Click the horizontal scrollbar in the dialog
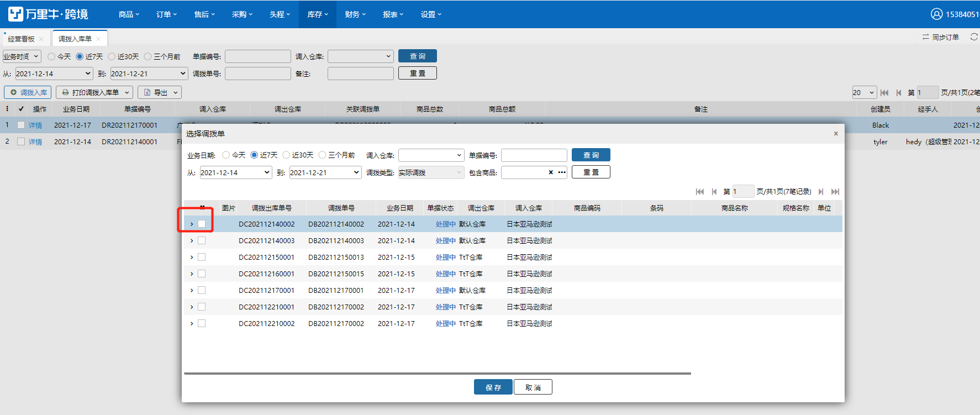Screen dimensions: 980x415 (x=437, y=374)
